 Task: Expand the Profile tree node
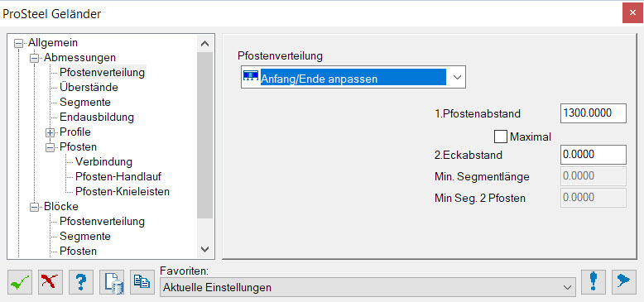point(50,132)
